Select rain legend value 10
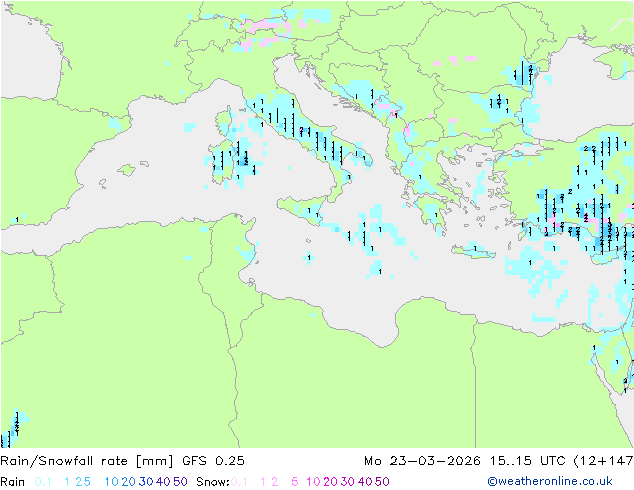Image resolution: width=634 pixels, height=490 pixels. point(111,482)
